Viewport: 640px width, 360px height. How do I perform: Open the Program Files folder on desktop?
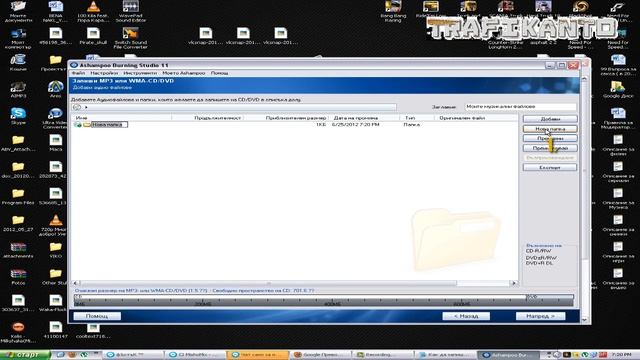click(x=18, y=196)
